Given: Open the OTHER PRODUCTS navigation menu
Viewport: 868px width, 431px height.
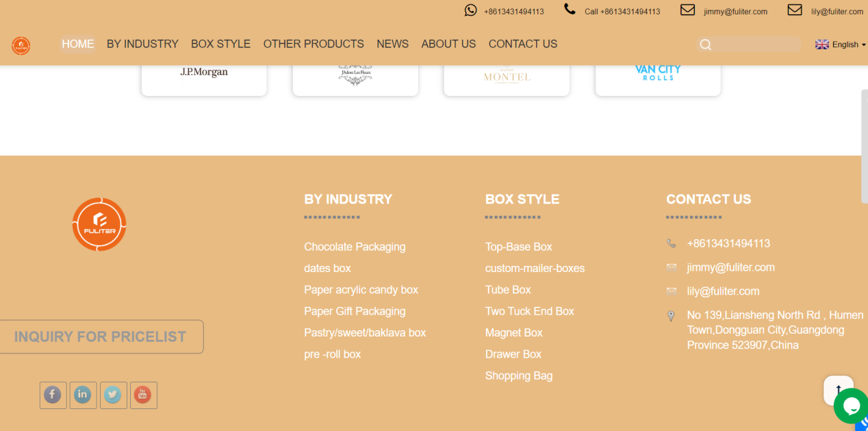Looking at the screenshot, I should 314,44.
